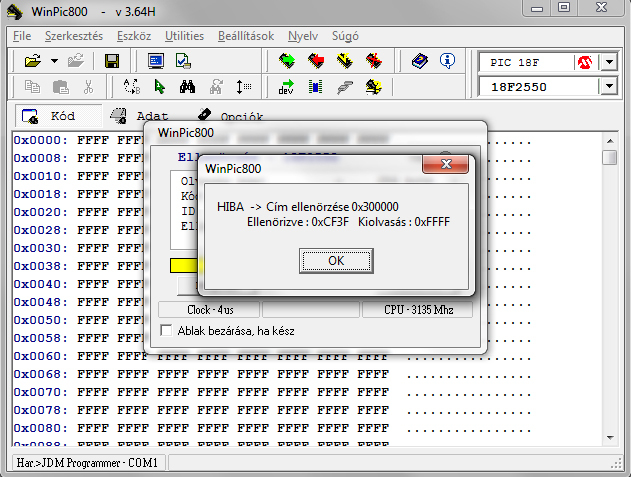Click the green cursor arrow icon
Screen dimensions: 631x477
pyautogui.click(x=159, y=87)
